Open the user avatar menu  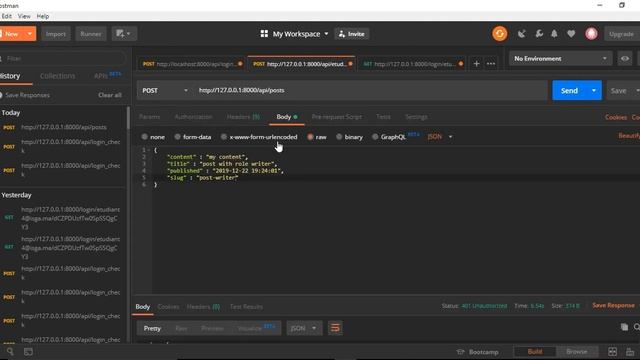tap(591, 34)
